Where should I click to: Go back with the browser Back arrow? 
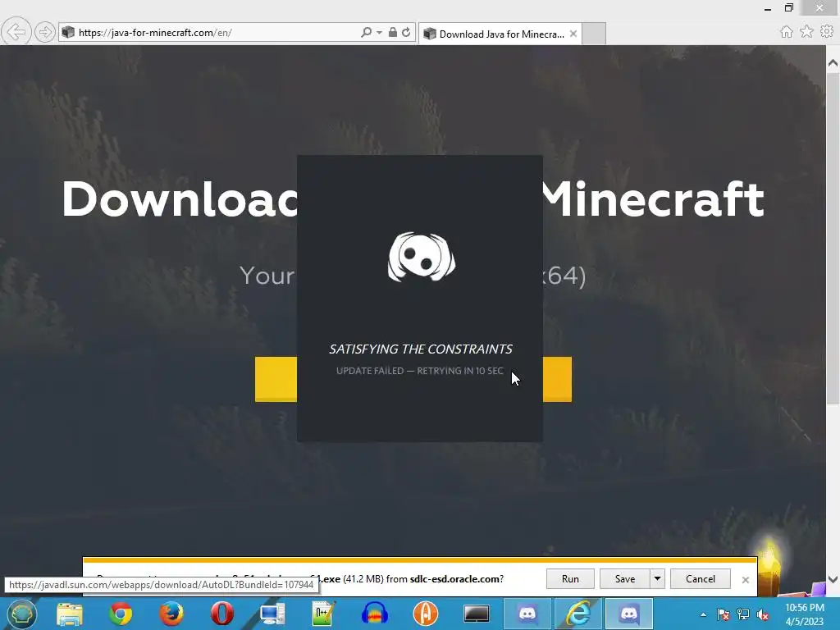pyautogui.click(x=16, y=32)
